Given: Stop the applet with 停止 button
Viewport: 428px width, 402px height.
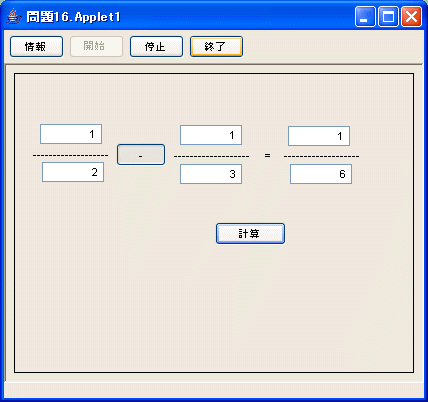Looking at the screenshot, I should 156,47.
